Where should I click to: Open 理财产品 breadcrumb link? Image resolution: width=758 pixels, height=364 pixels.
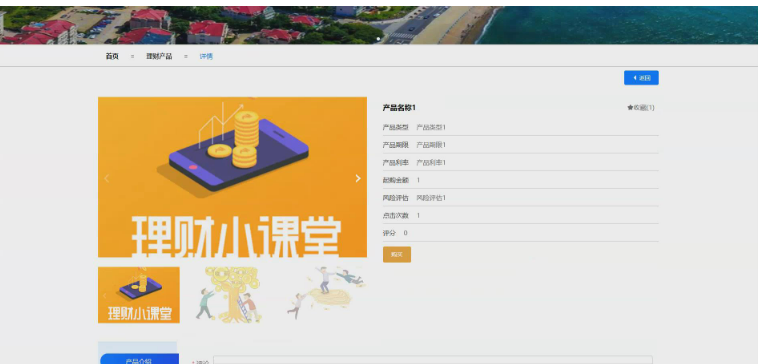(159, 57)
